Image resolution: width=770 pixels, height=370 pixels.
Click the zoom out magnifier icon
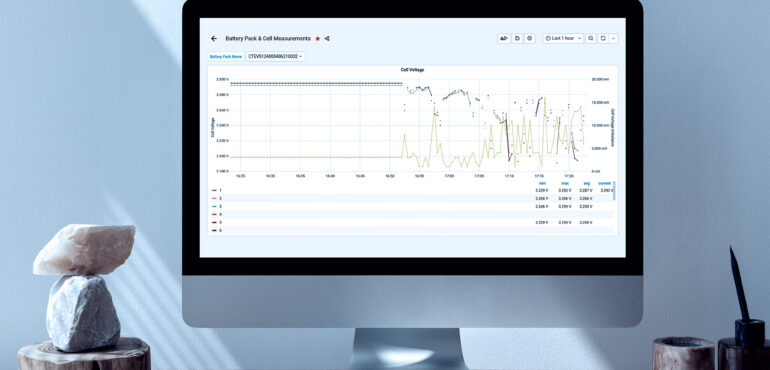point(591,38)
